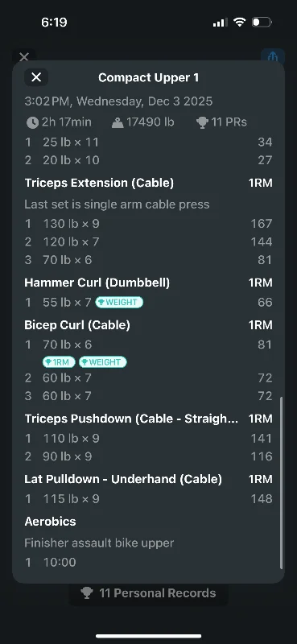Open the 11 Personal Records button
Viewport: 297px width, 644px height.
coord(149,593)
